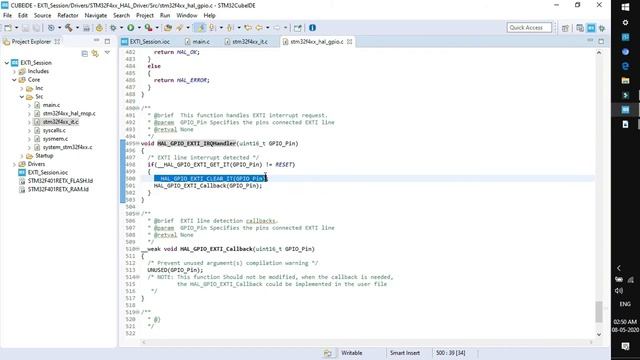
Task: Expand the Startup folder
Action: pos(22,156)
